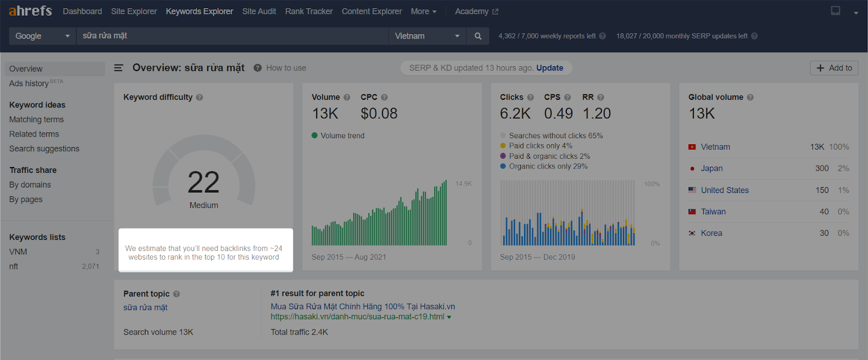This screenshot has width=868, height=360.
Task: Click the Volume trend green legend dot
Action: 315,136
